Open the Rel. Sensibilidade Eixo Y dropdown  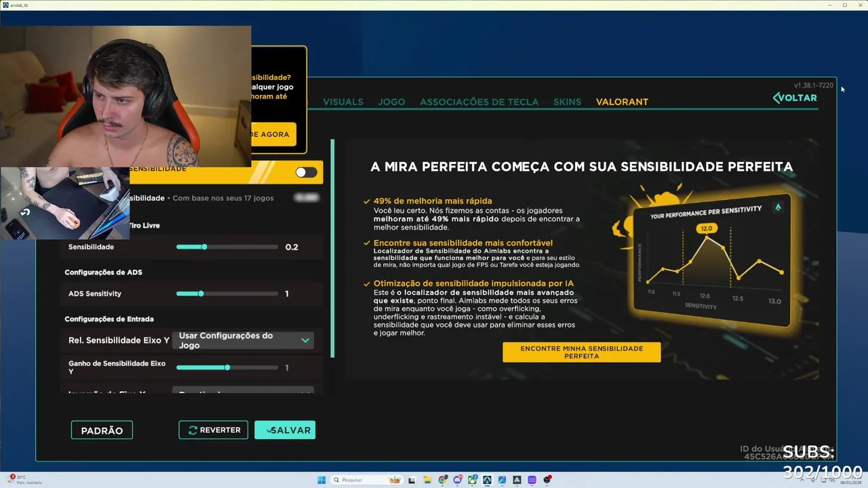[243, 340]
